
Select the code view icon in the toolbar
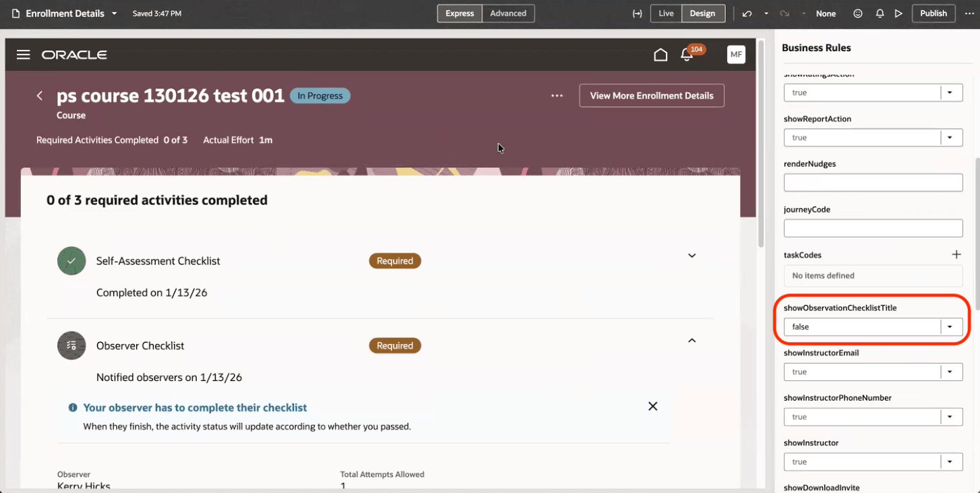click(x=637, y=13)
